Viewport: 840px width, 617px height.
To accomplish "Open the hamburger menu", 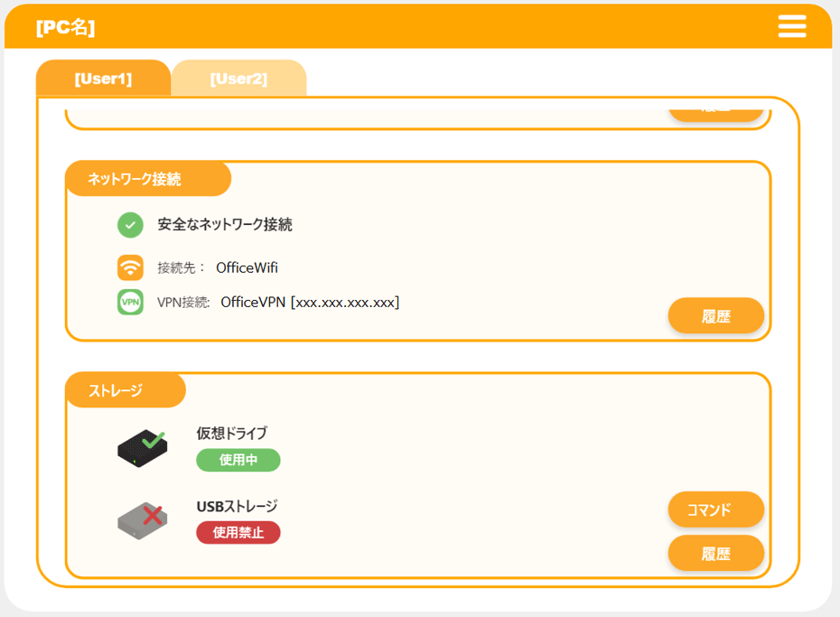I will [x=791, y=27].
